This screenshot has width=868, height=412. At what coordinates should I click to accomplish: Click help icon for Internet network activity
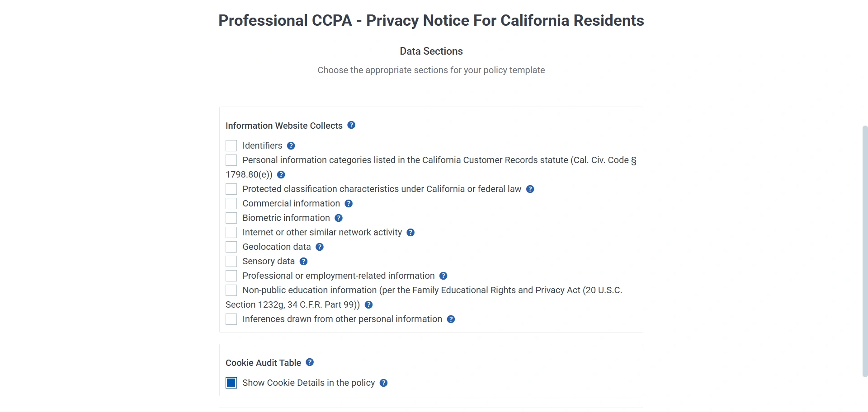pyautogui.click(x=410, y=232)
